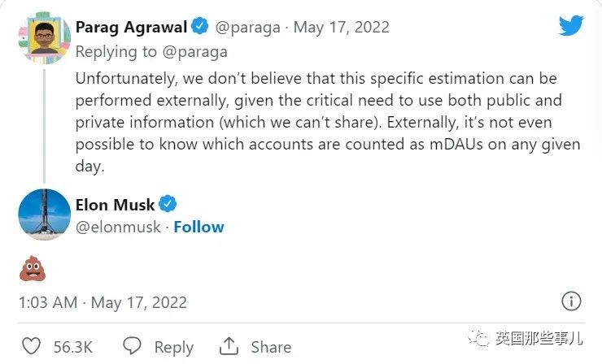Click the share upload arrow icon

click(x=229, y=346)
